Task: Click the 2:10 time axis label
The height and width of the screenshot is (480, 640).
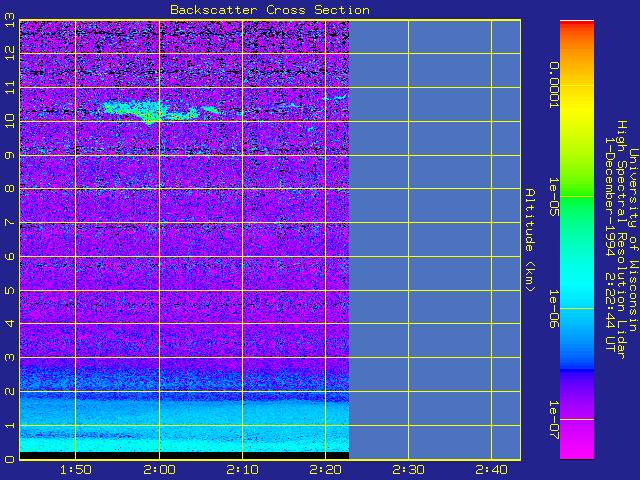Action: pos(242,470)
